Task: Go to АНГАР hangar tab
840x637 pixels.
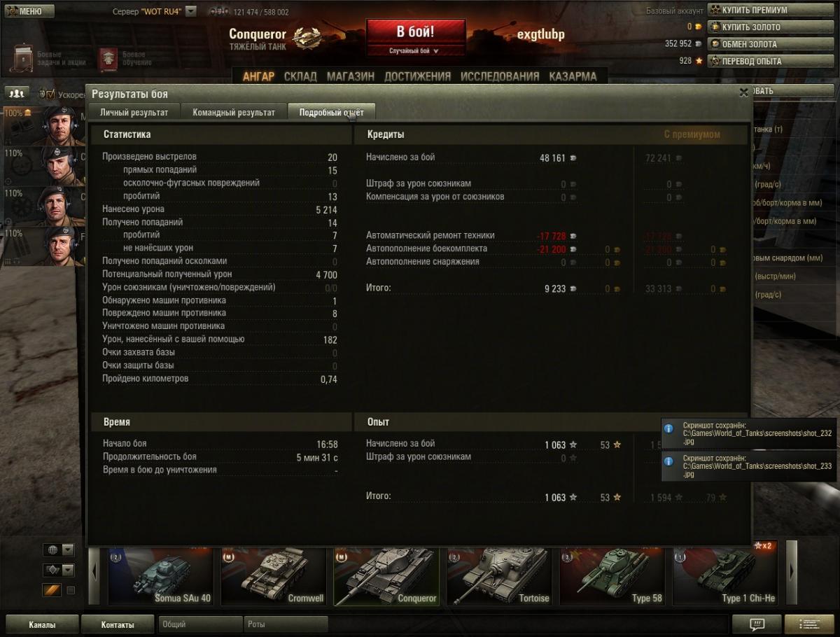Action: click(x=258, y=76)
